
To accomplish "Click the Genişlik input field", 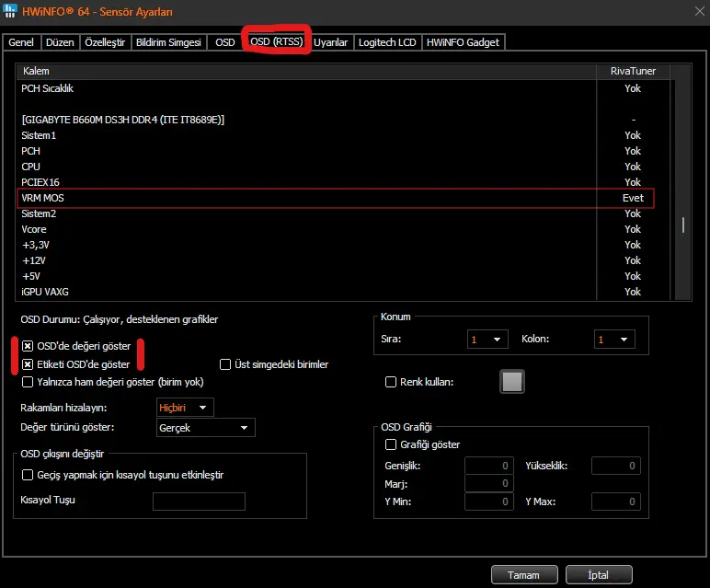I will coord(489,466).
